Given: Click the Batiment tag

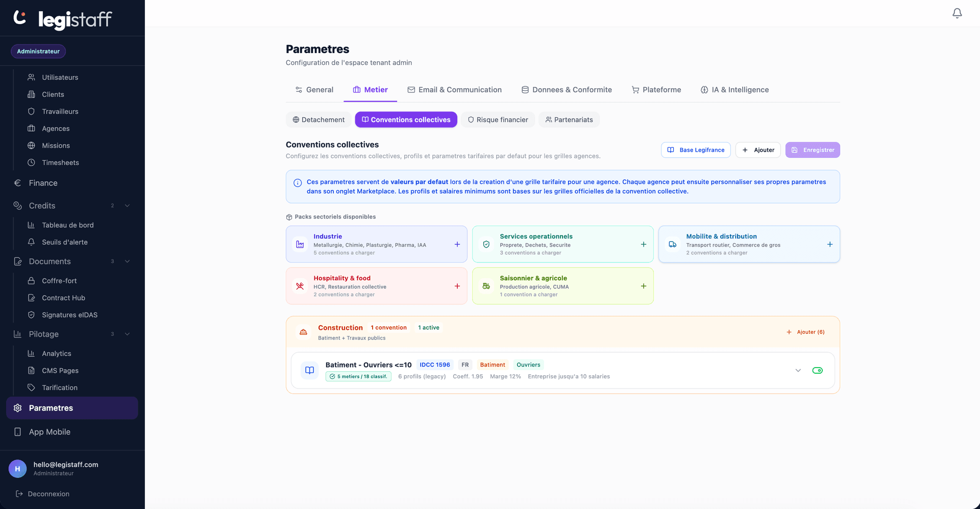Looking at the screenshot, I should [493, 365].
